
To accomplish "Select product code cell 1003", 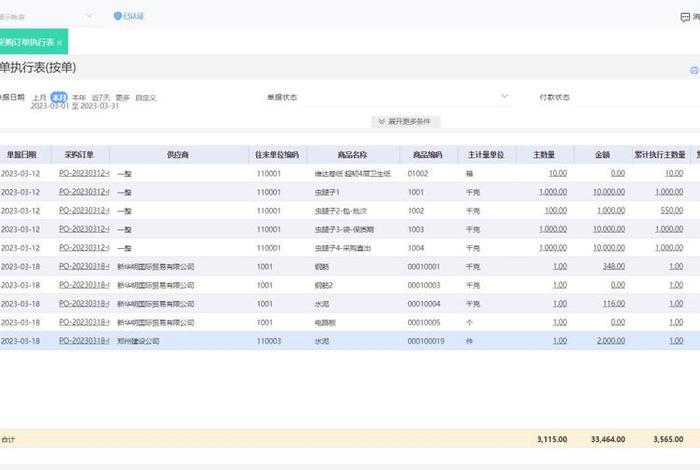I will tap(416, 229).
